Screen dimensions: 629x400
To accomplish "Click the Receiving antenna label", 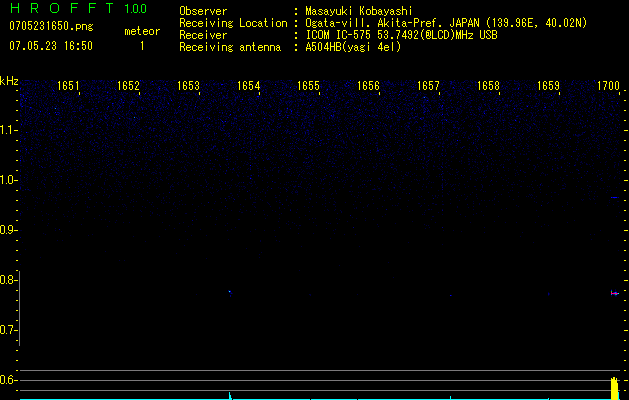I will coord(230,47).
